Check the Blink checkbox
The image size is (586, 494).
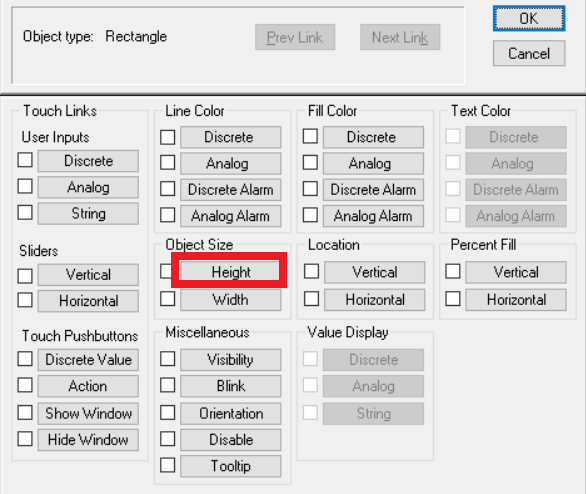click(167, 385)
